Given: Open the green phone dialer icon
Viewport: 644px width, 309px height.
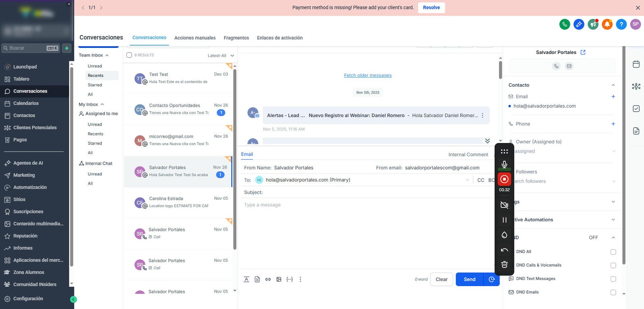Looking at the screenshot, I should pyautogui.click(x=565, y=24).
